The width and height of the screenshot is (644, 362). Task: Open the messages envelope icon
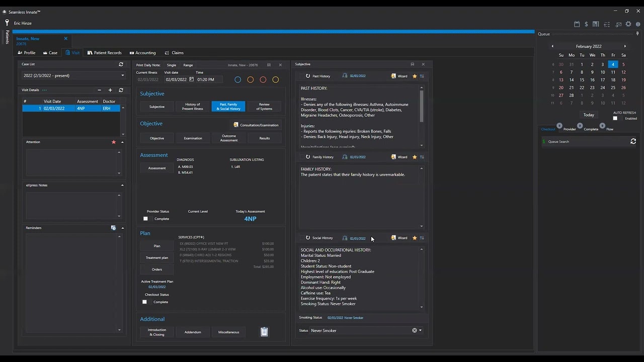618,24
